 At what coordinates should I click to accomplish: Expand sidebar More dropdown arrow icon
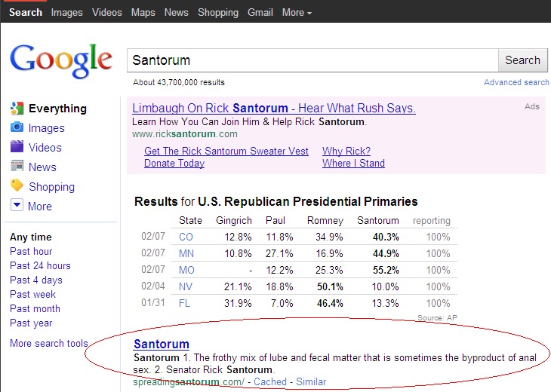17,204
